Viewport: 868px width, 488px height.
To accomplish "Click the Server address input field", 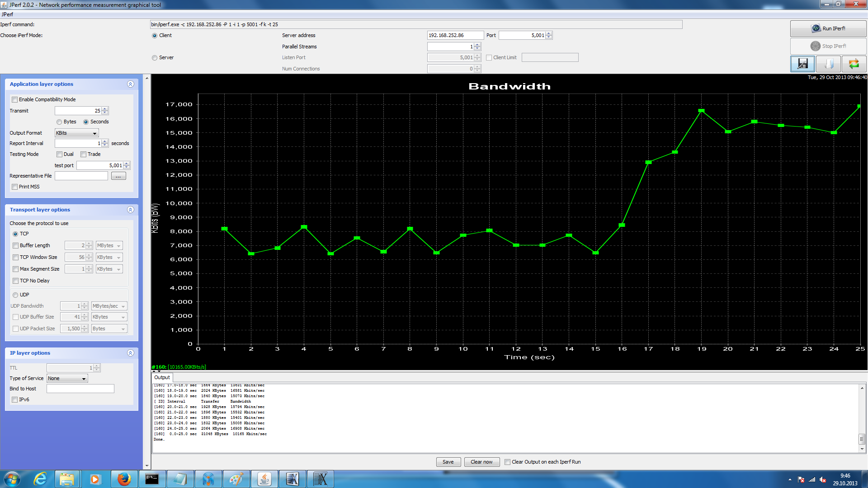I will [x=455, y=35].
